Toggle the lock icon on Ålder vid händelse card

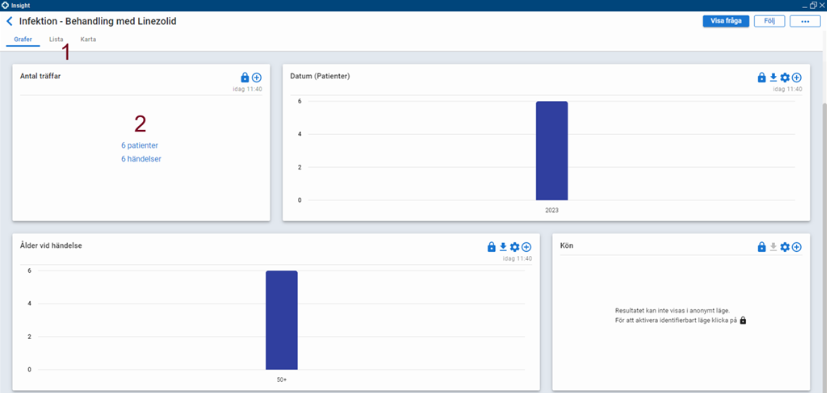pos(492,247)
